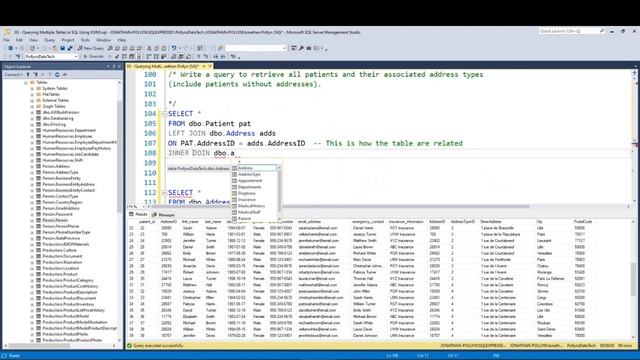The height and width of the screenshot is (360, 640).
Task: Click the City column header in results
Action: pyautogui.click(x=539, y=222)
